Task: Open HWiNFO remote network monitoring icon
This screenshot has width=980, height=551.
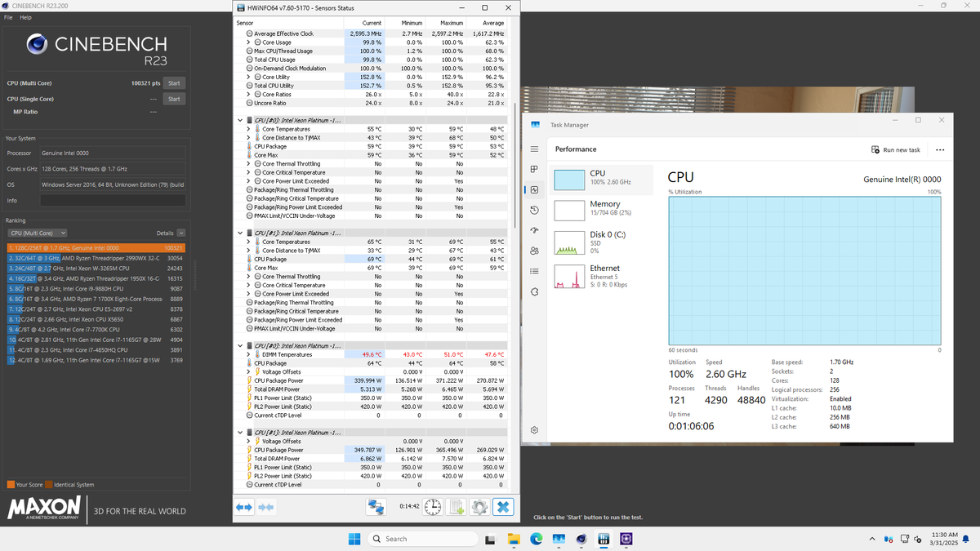Action: click(376, 507)
